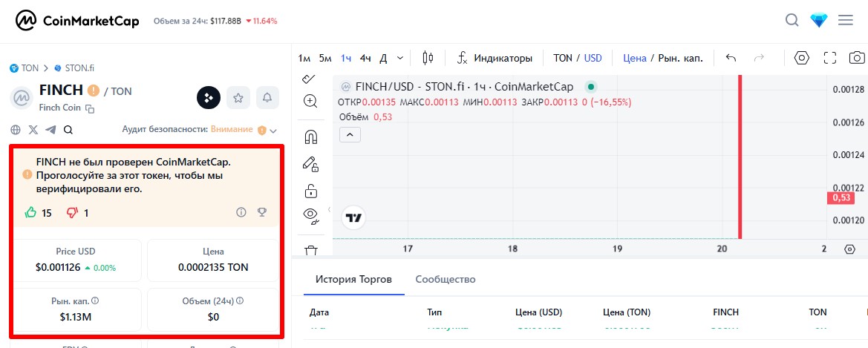Switch the chart quote to TON

[x=563, y=58]
